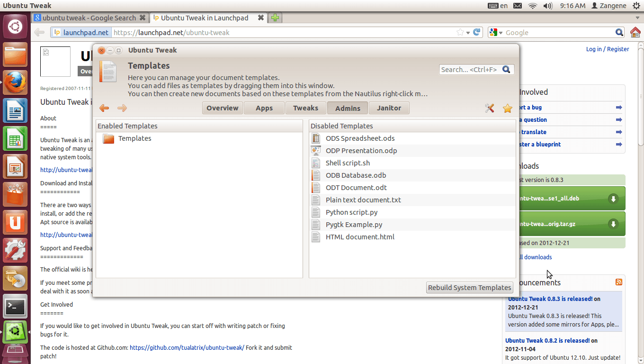Open LibreOffice Impress from launcher

[x=15, y=167]
